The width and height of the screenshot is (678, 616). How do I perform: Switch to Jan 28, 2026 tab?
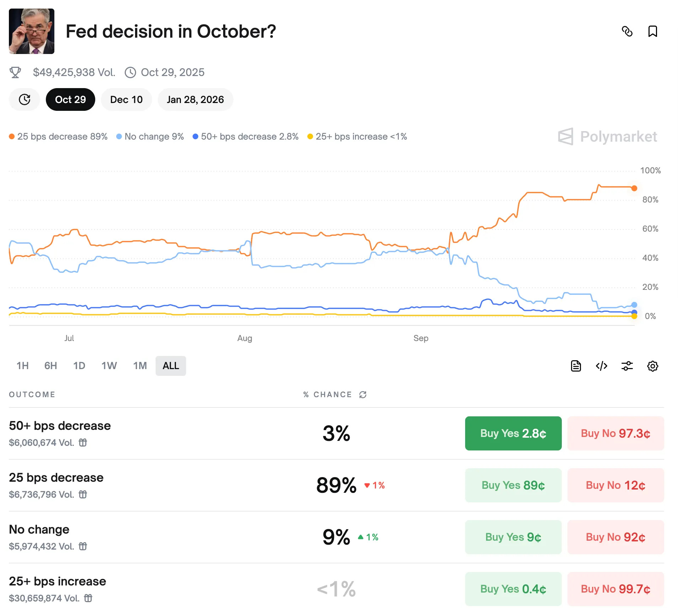point(195,99)
